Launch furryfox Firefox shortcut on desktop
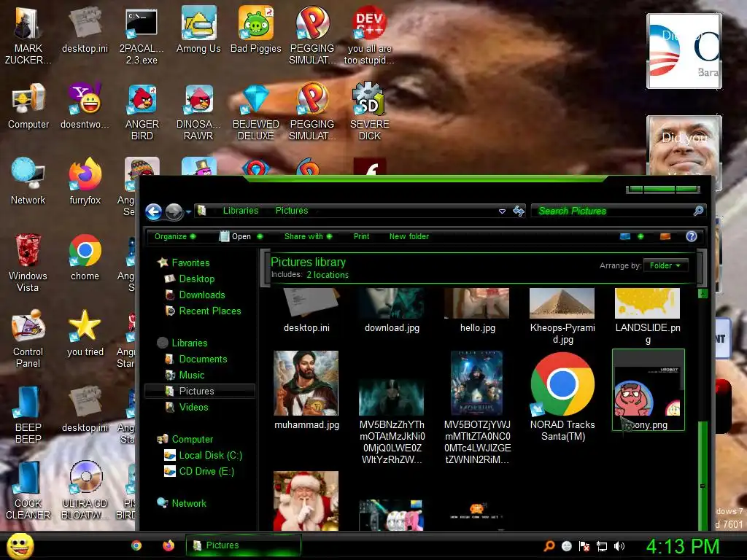This screenshot has width=747, height=560. [85, 182]
